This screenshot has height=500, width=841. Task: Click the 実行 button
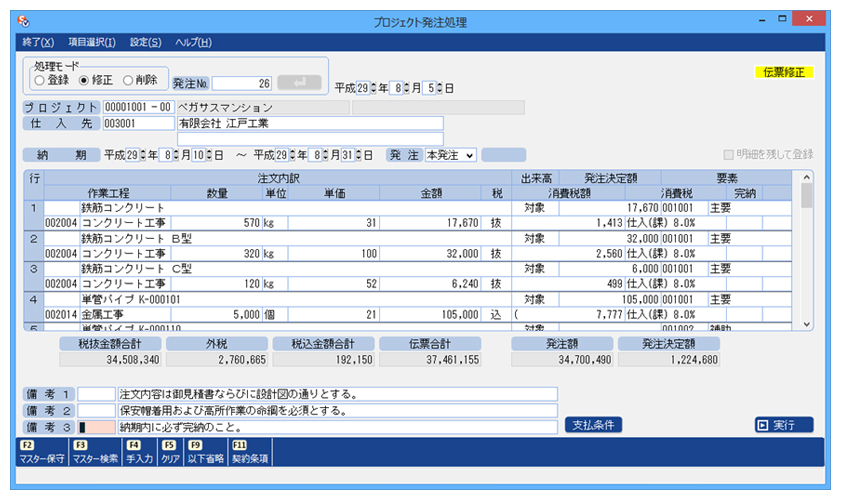(784, 425)
